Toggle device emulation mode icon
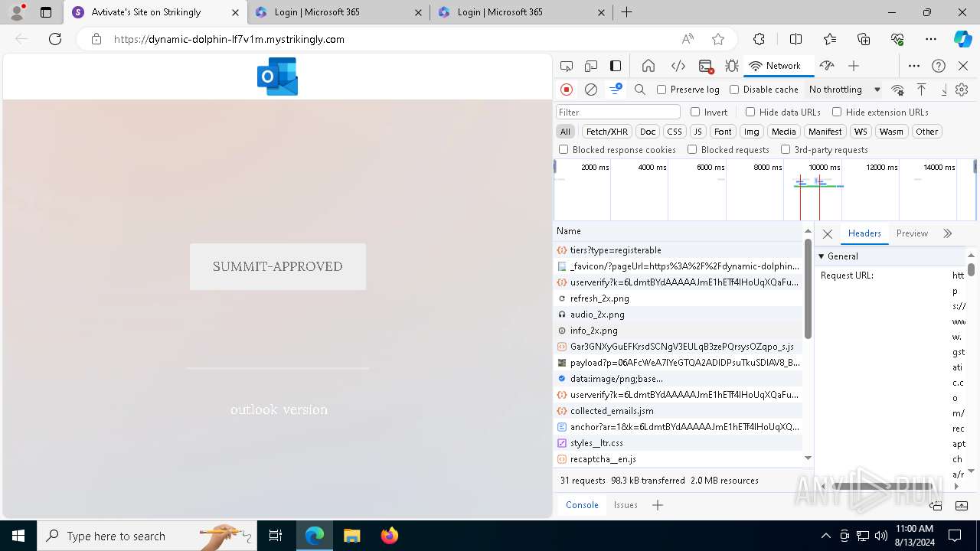This screenshot has height=551, width=980. (591, 66)
